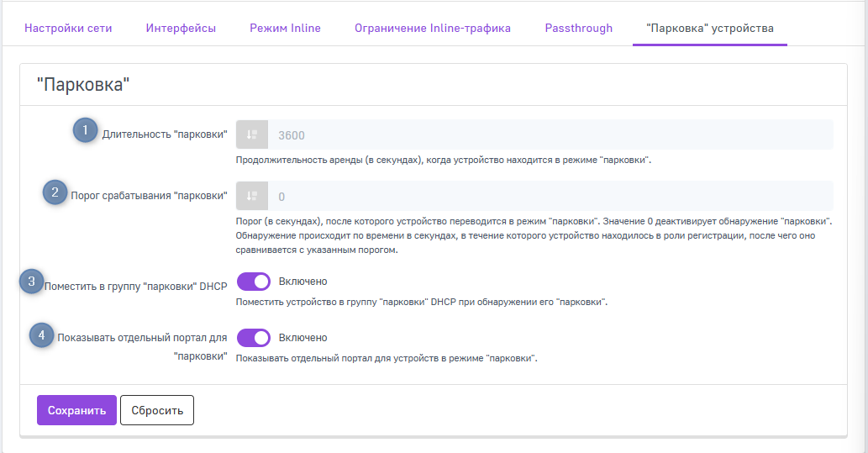This screenshot has height=453, width=868.
Task: Open the Настройки сети tab
Action: [68, 28]
